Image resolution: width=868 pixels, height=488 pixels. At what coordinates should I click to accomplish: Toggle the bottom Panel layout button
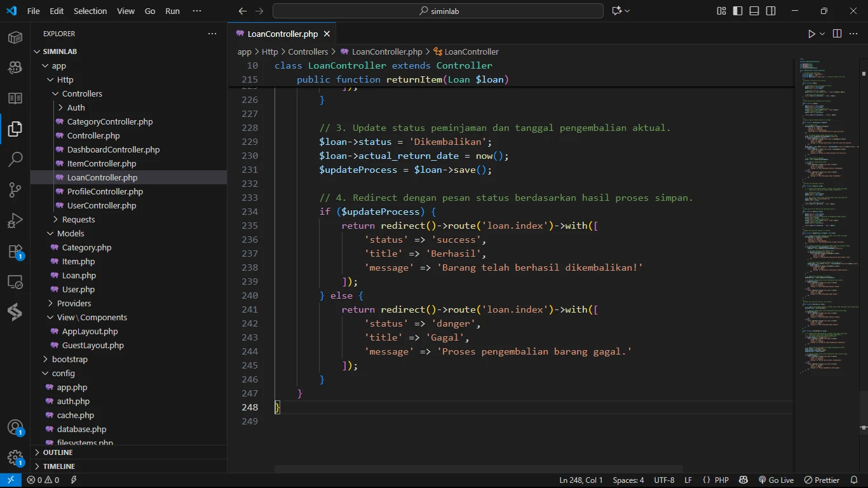point(754,11)
